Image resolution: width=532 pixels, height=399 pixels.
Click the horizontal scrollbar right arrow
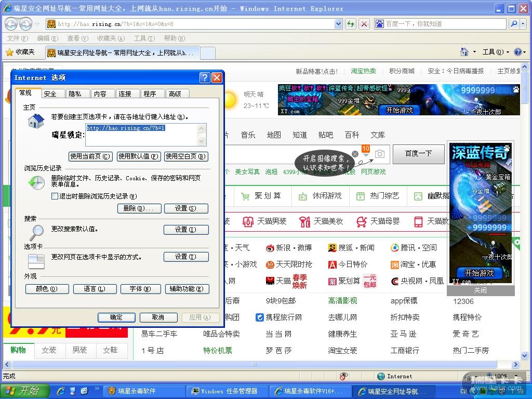tap(516, 365)
